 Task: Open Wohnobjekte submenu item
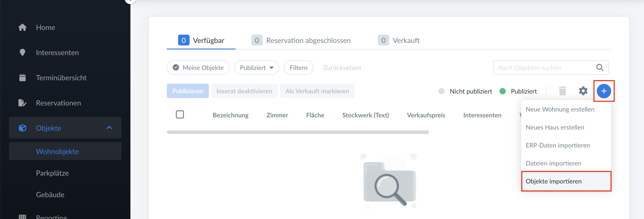[65, 151]
